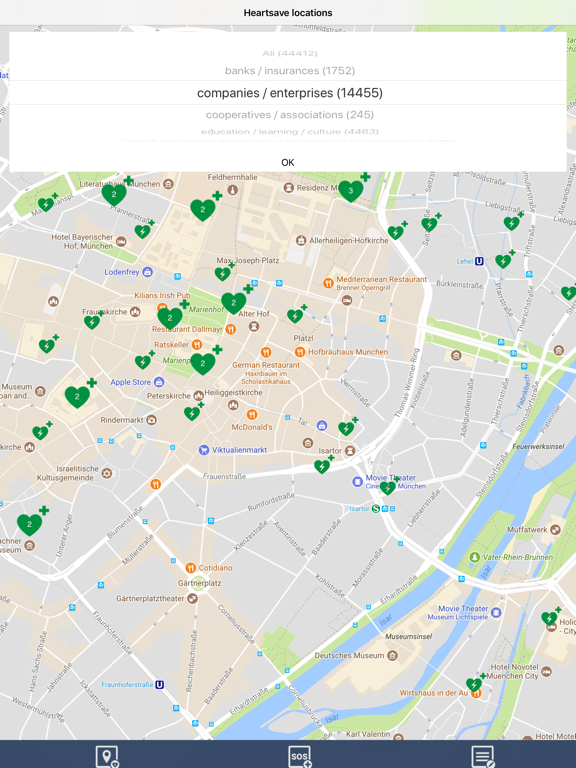
Task: Open the list edit tab icon
Action: coord(482,756)
